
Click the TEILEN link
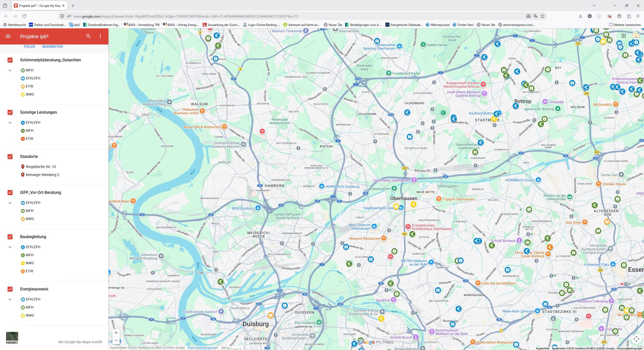(x=29, y=47)
